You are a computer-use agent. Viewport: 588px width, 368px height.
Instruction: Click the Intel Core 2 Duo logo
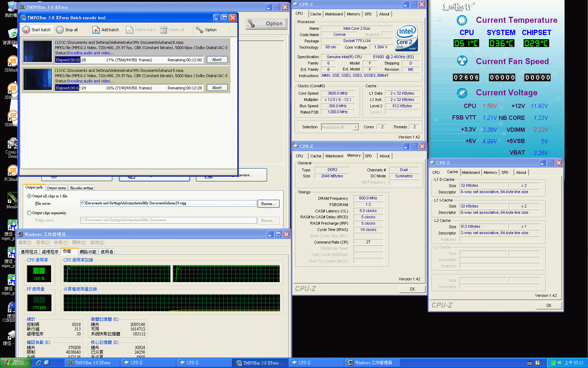(407, 37)
